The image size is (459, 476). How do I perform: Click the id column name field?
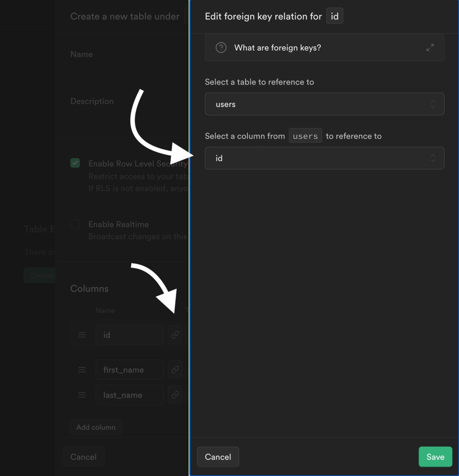(129, 335)
